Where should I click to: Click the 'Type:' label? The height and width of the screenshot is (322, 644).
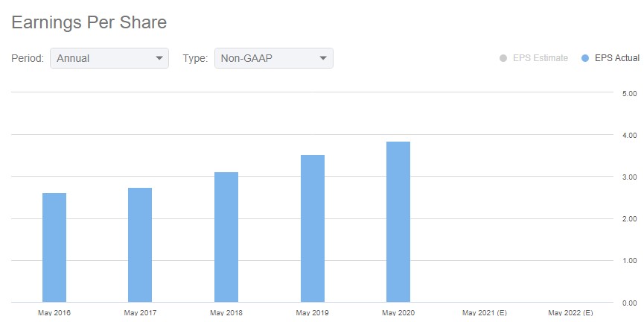pyautogui.click(x=196, y=58)
